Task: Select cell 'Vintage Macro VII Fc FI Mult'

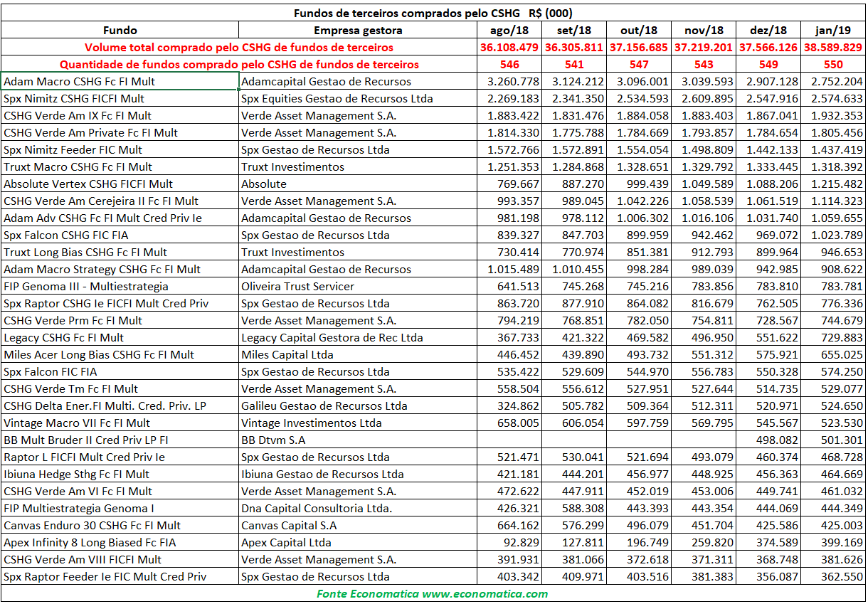Action: point(120,423)
